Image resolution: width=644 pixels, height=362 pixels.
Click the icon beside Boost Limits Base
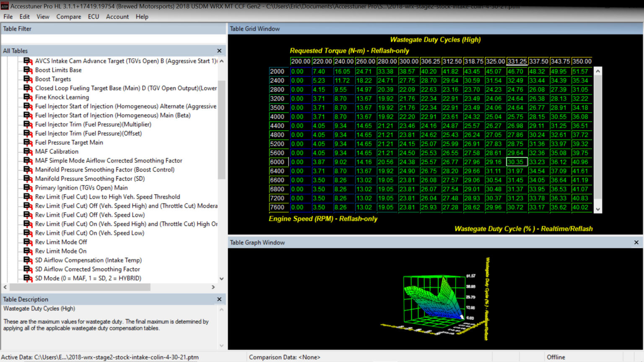pos(28,70)
